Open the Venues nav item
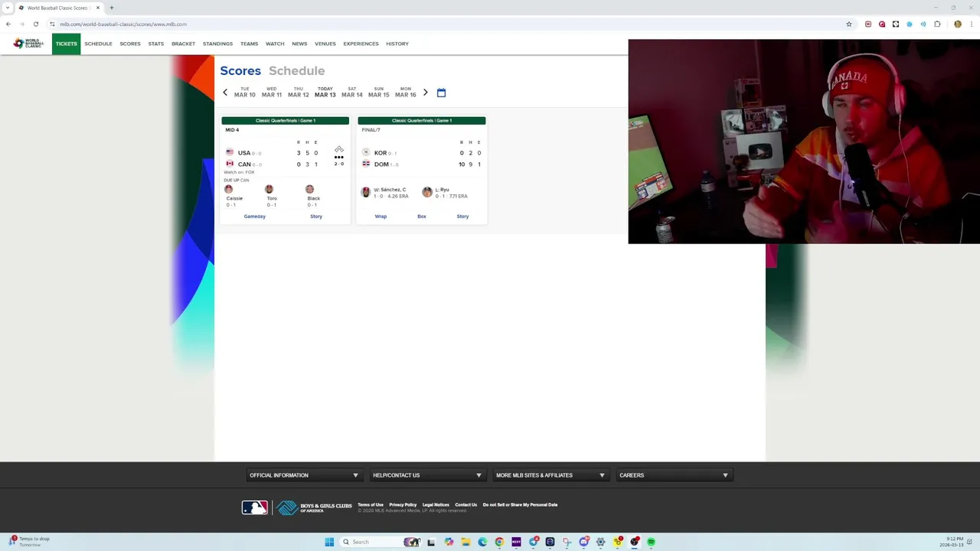This screenshot has width=980, height=551. click(x=325, y=44)
